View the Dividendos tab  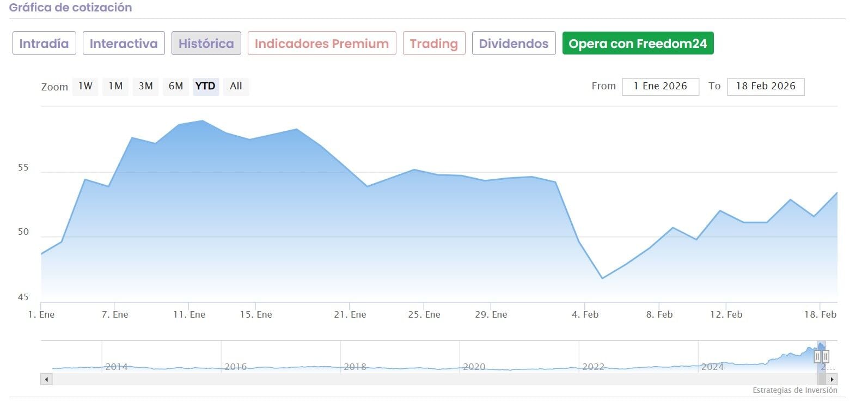click(x=514, y=44)
